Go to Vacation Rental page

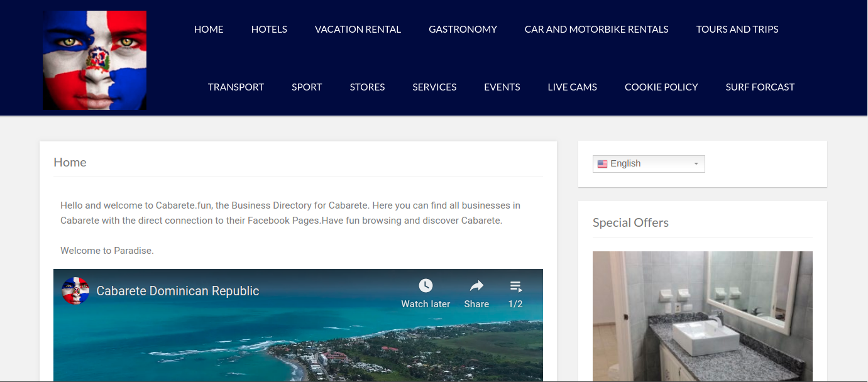tap(358, 29)
